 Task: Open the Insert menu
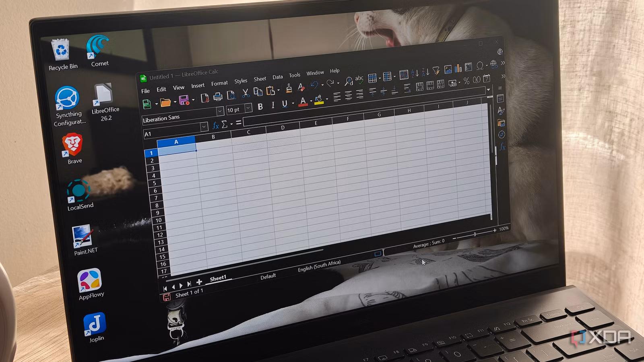click(198, 86)
